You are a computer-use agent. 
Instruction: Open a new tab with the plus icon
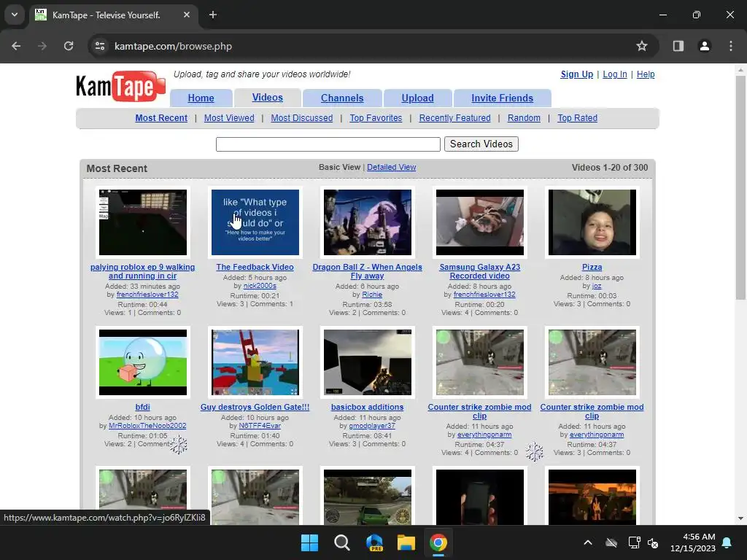point(213,15)
